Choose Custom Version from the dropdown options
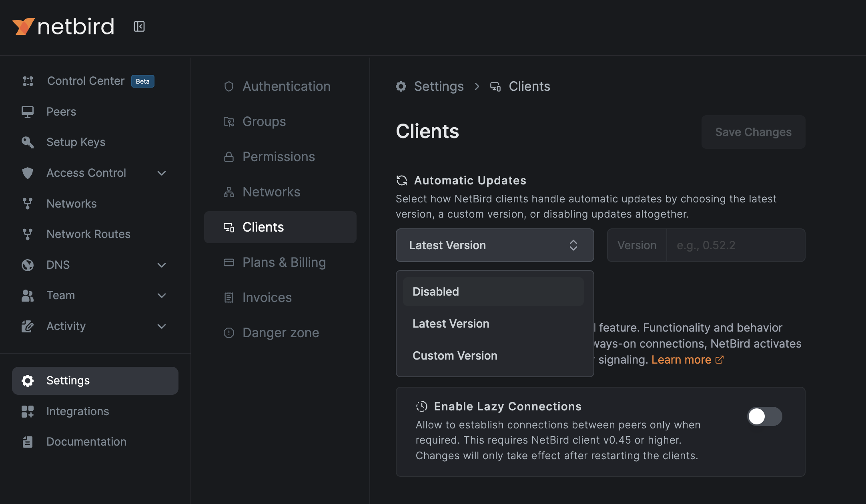The height and width of the screenshot is (504, 866). [455, 355]
